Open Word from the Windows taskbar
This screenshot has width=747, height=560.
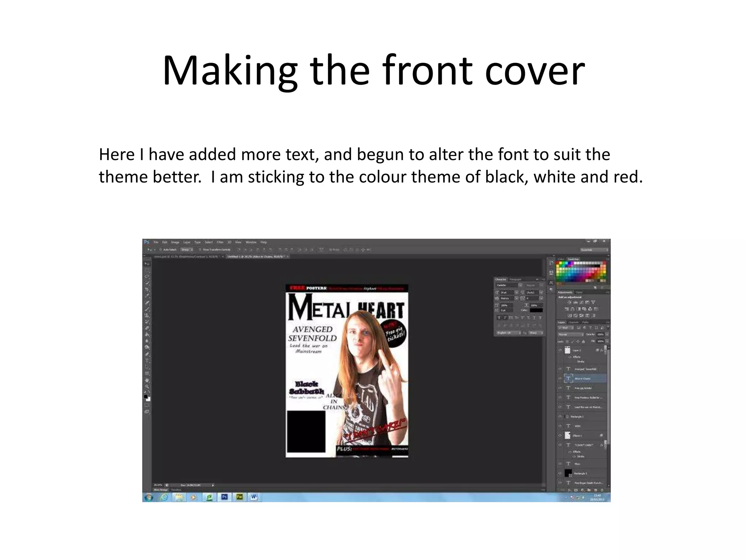[254, 497]
